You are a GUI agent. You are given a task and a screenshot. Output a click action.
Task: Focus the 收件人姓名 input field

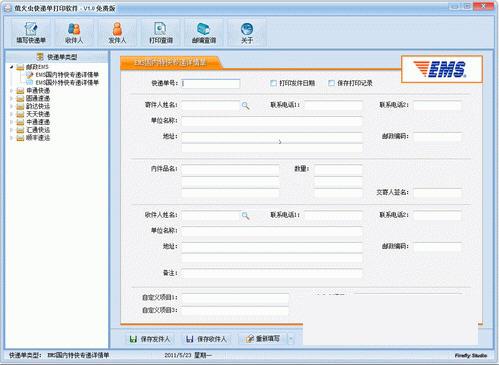(x=211, y=215)
